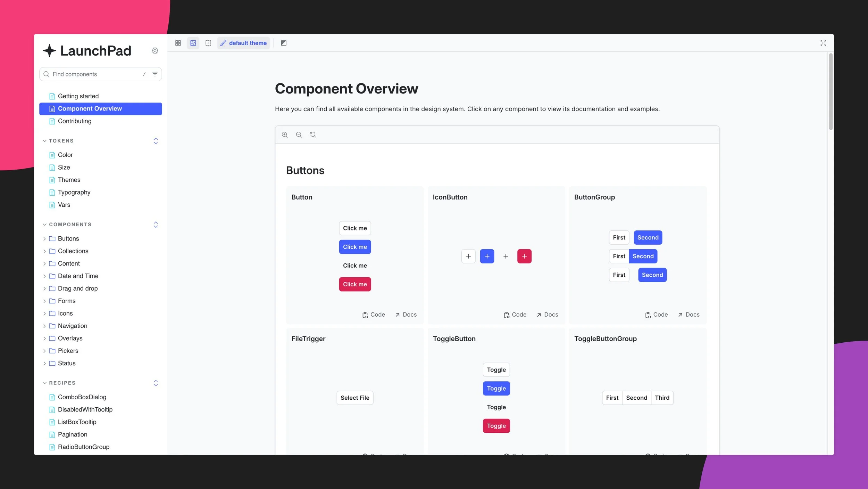Zoom out of the component preview
The height and width of the screenshot is (489, 868).
point(299,135)
